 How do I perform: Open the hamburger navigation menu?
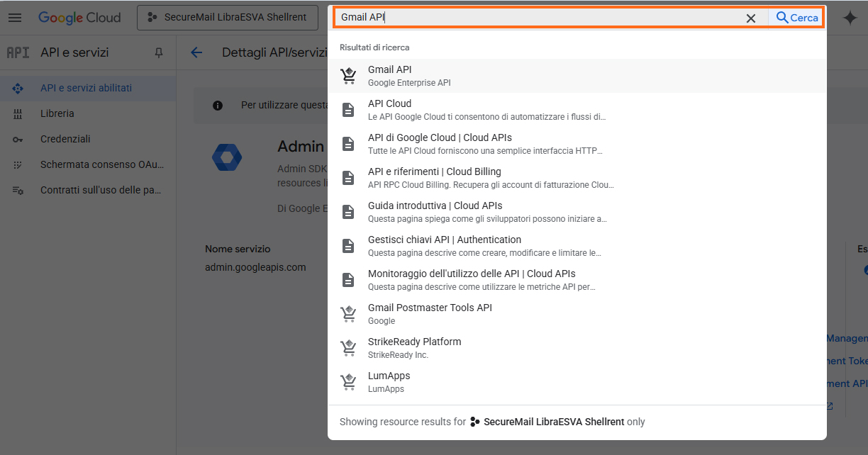coord(15,18)
